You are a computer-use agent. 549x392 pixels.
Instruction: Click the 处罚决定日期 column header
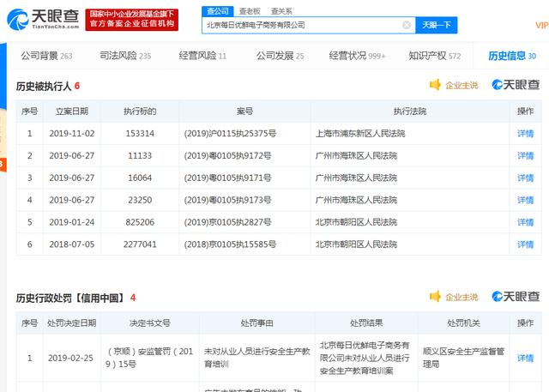[x=71, y=323]
